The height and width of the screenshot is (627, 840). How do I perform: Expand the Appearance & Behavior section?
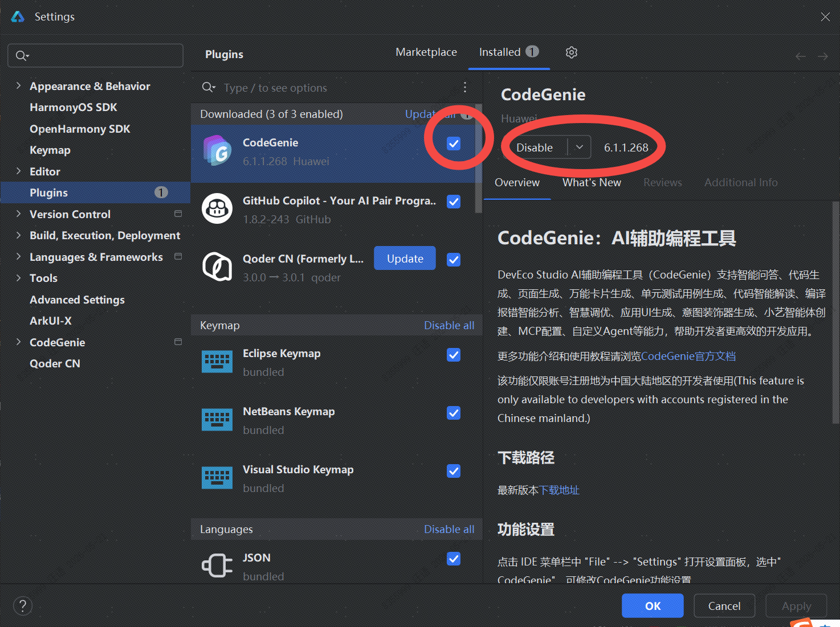[x=18, y=85]
